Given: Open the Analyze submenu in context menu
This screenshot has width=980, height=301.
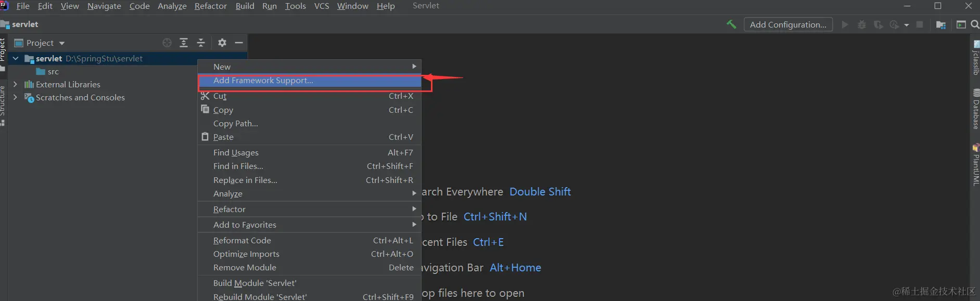Looking at the screenshot, I should [309, 193].
